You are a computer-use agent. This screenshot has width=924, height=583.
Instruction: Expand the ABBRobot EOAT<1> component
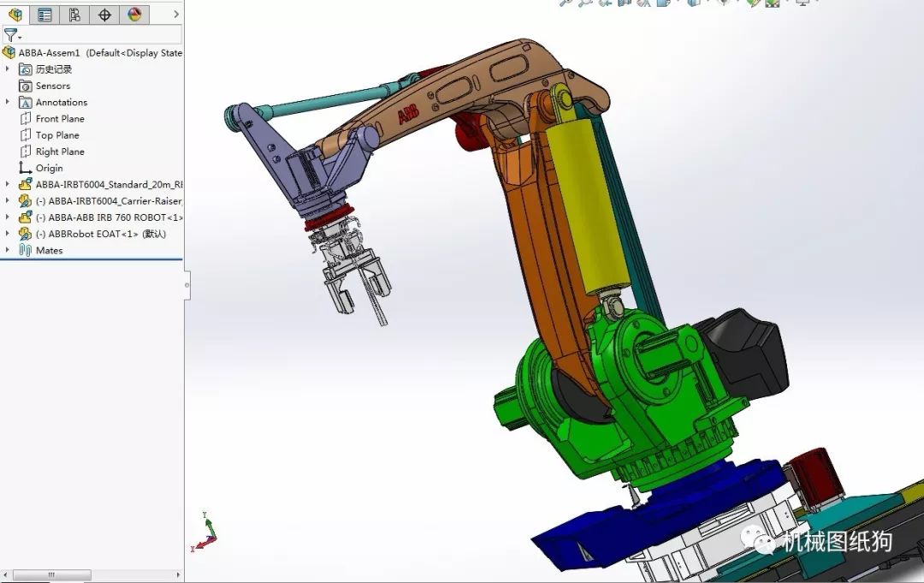pyautogui.click(x=7, y=234)
